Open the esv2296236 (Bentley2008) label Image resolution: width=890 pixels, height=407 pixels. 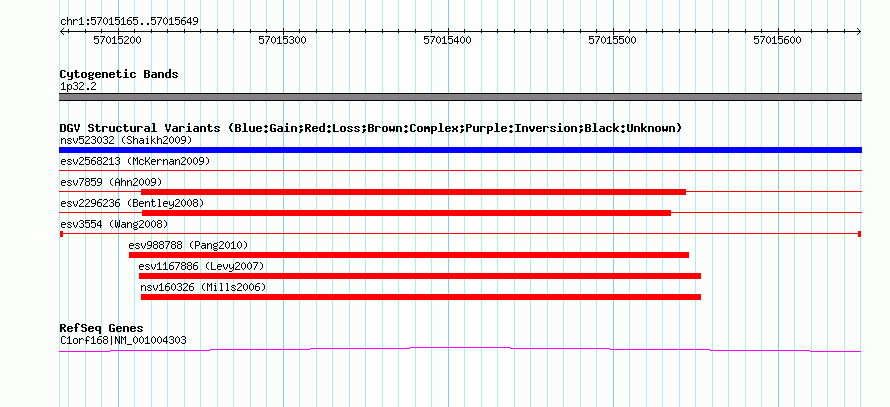132,203
